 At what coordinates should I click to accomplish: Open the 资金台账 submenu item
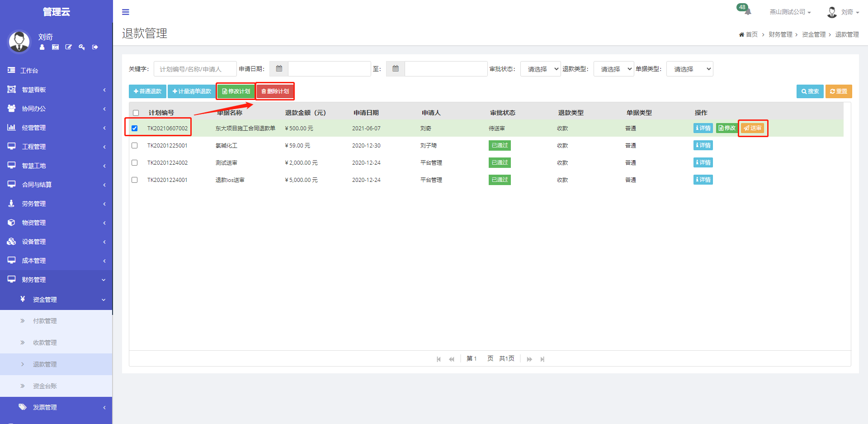56,386
